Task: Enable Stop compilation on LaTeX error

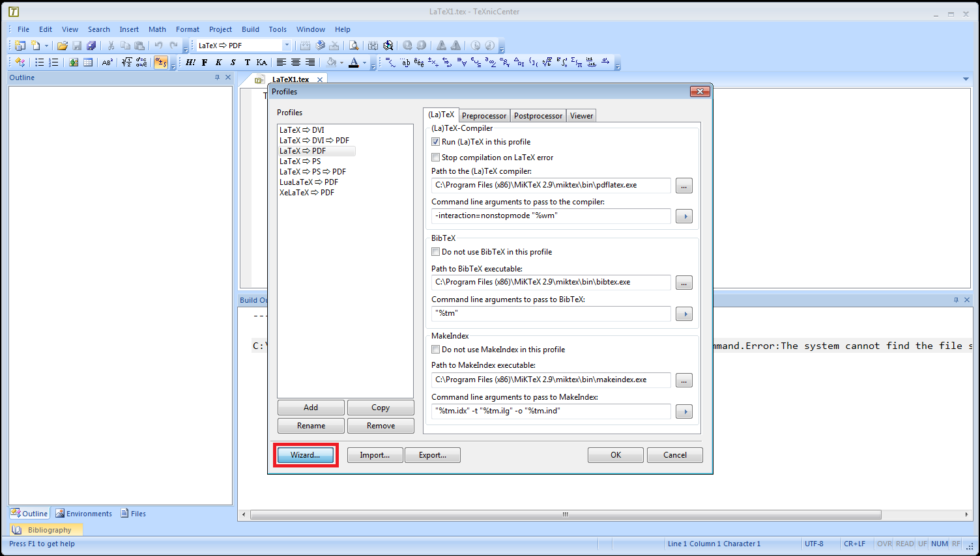Action: [436, 158]
